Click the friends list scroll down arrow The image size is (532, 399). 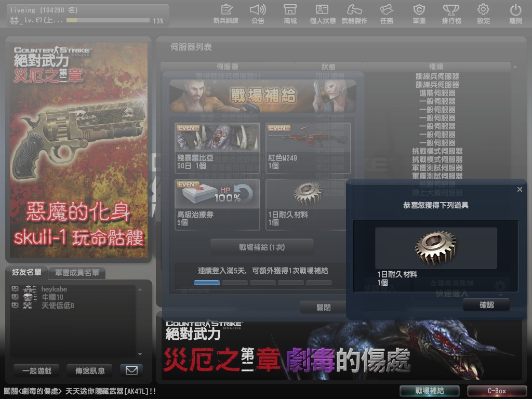(x=140, y=354)
